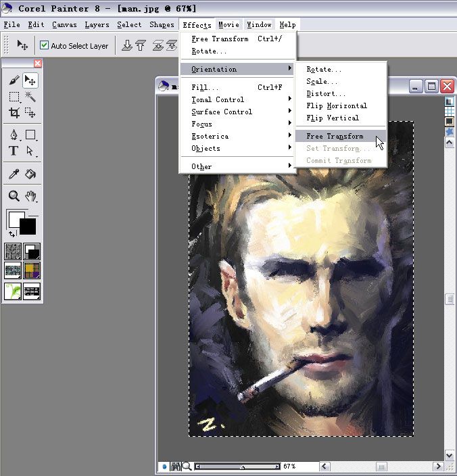This screenshot has width=457, height=476.
Task: Select the Layer Adjuster tool in toolbox
Action: (x=30, y=80)
